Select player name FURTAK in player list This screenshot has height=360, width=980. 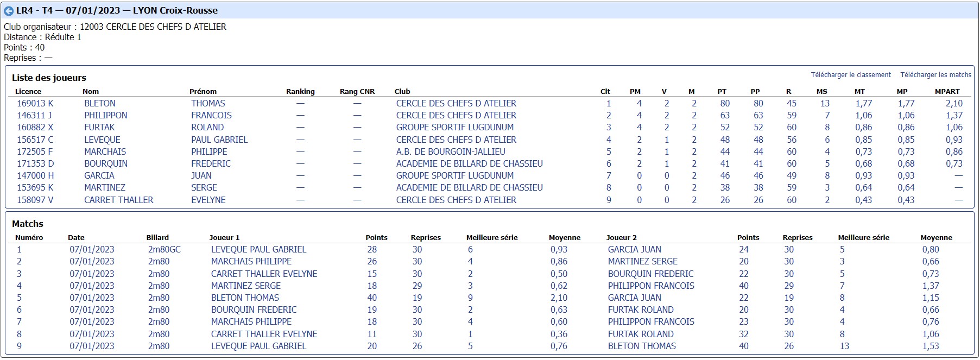pos(99,127)
